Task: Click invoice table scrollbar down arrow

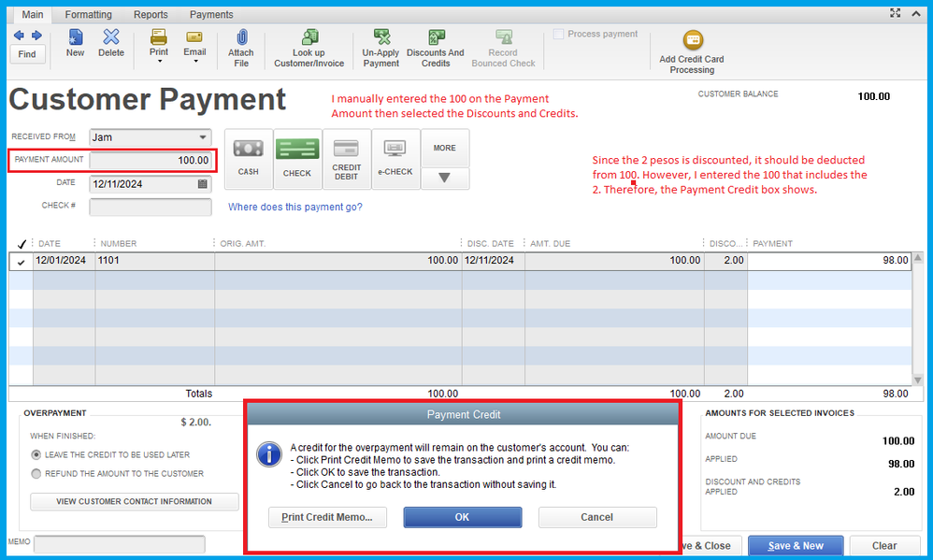Action: click(x=918, y=380)
